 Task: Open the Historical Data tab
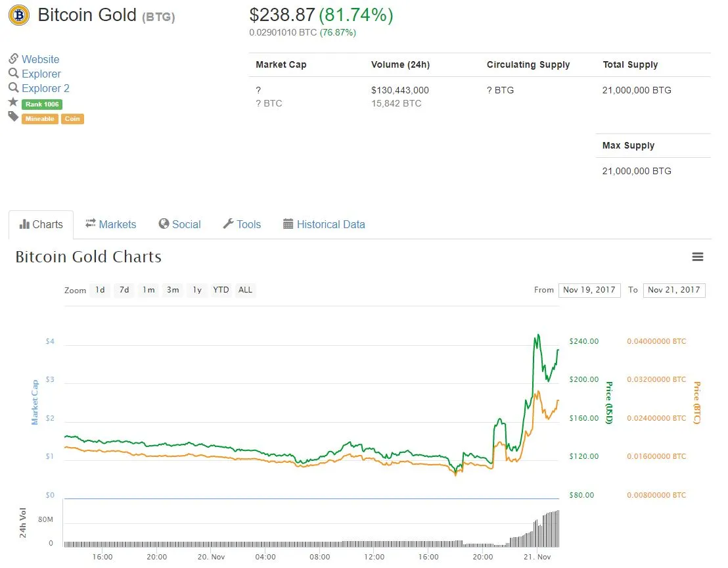coord(324,225)
